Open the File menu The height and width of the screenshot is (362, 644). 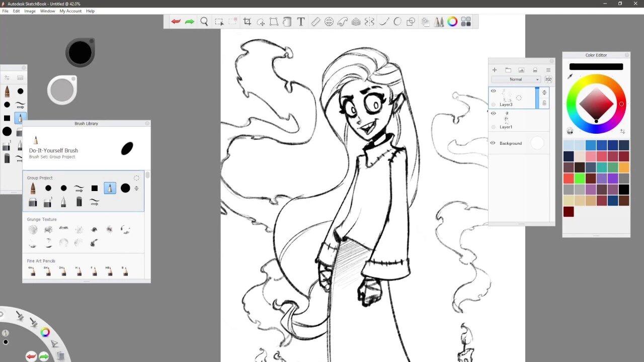(5, 11)
